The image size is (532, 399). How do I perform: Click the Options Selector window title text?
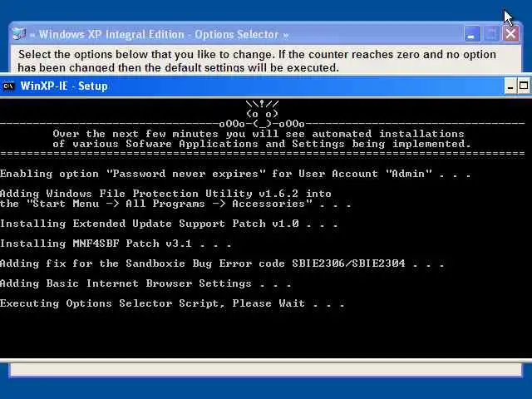point(159,34)
